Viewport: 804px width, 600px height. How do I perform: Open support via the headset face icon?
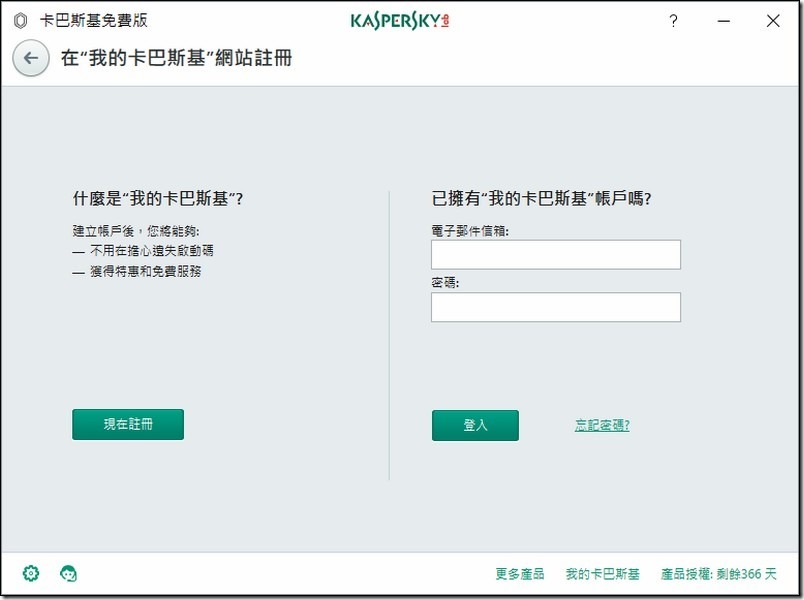(x=68, y=573)
